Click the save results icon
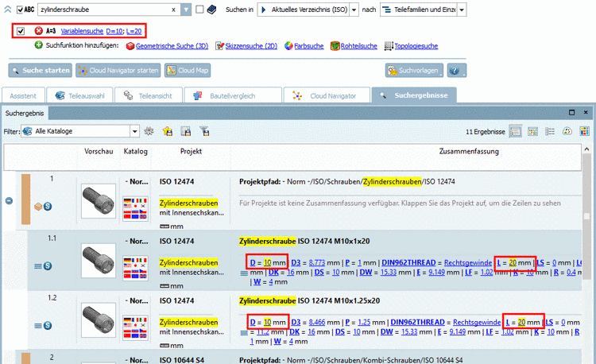 tap(186, 131)
